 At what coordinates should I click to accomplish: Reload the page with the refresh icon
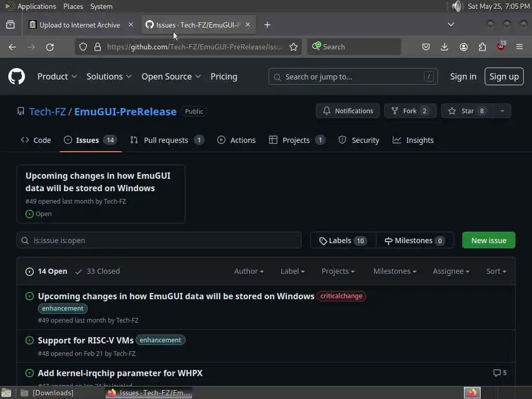point(50,47)
